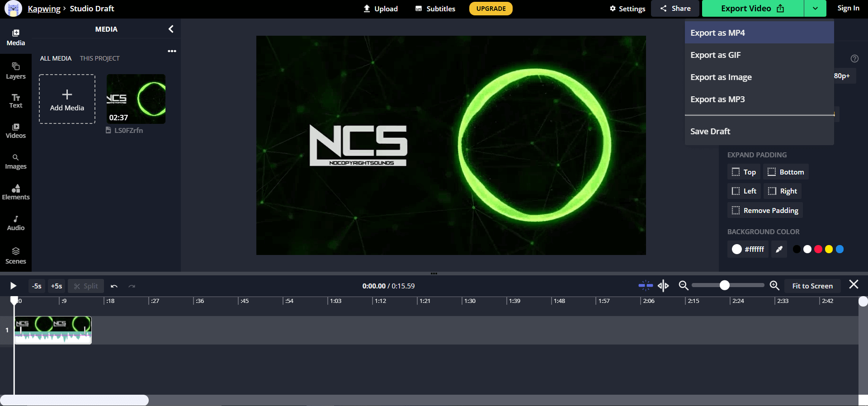Screen dimensions: 868x406
Task: Open the Elements sidebar panel
Action: point(16,192)
